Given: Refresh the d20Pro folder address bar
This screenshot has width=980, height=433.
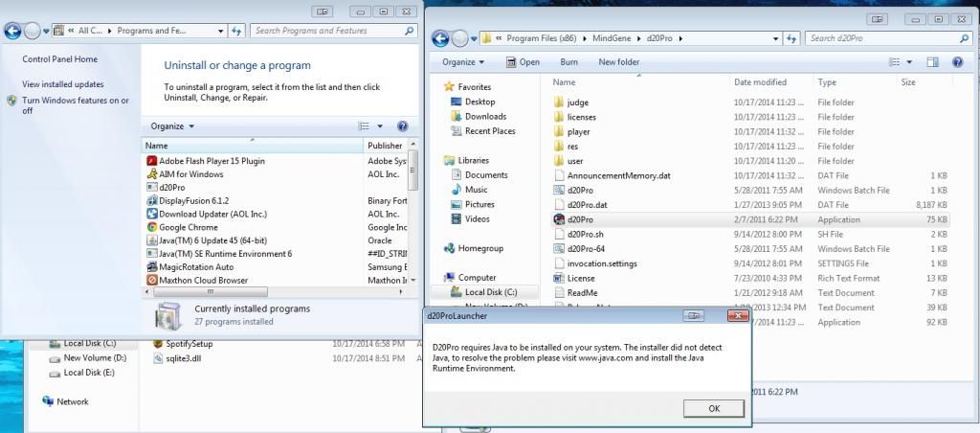Looking at the screenshot, I should coord(791,38).
